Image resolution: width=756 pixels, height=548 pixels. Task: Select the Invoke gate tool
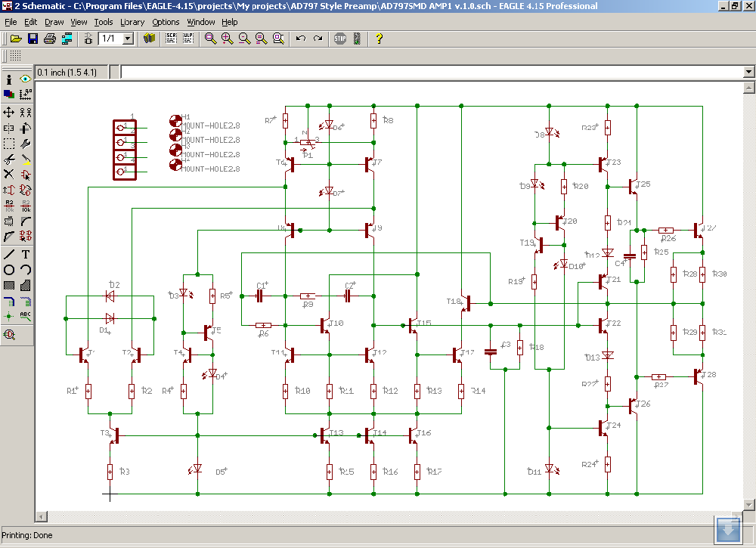26,236
